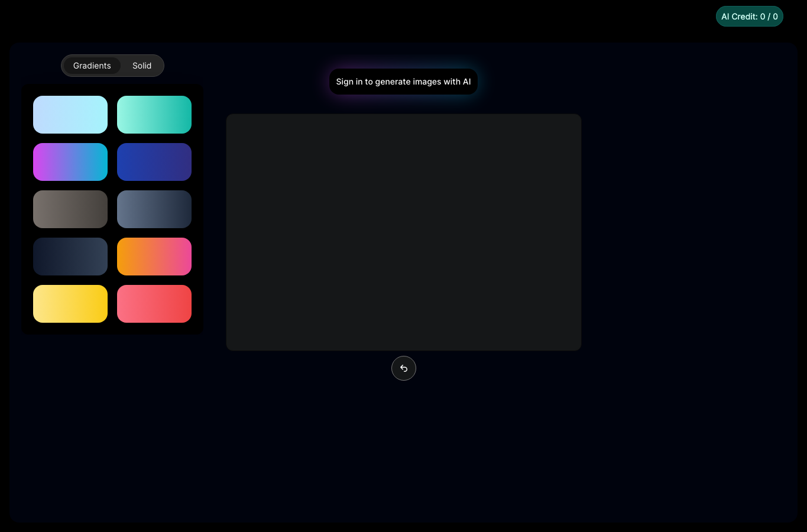Click the blank area right of canvas

coord(689,232)
